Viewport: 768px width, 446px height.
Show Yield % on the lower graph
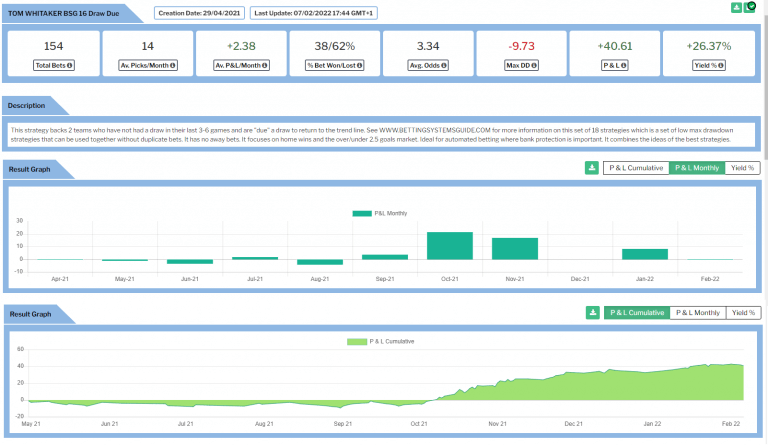coord(744,313)
